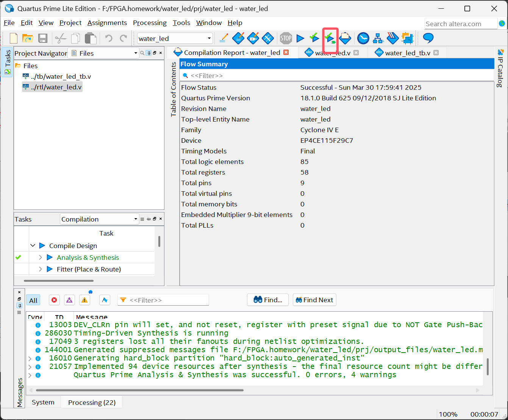Filter messages by error icon
This screenshot has width=508, height=420.
(54, 300)
